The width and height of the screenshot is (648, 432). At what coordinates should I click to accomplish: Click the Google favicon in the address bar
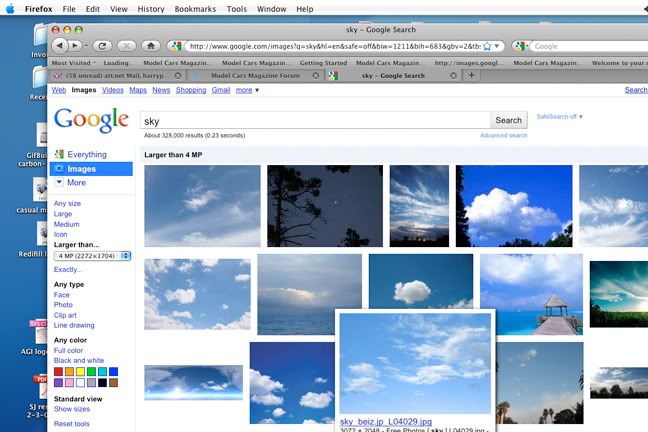point(176,46)
